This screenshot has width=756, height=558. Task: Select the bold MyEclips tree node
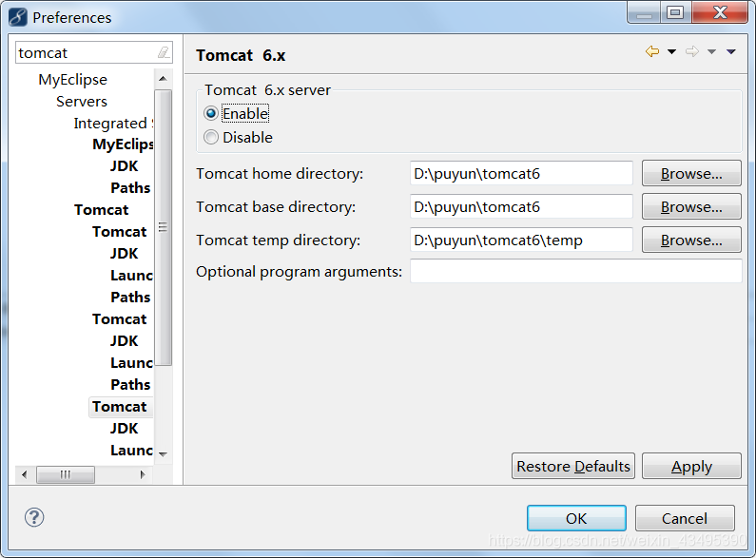click(123, 144)
